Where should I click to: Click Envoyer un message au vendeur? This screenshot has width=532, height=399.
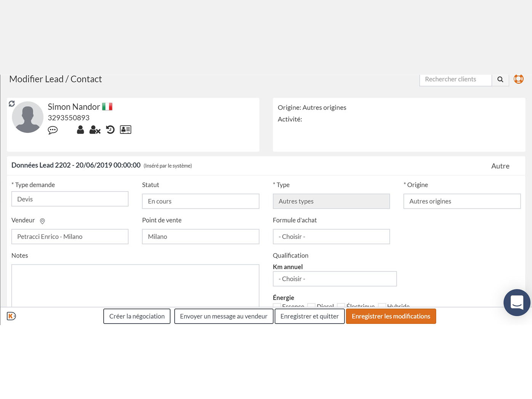(x=224, y=316)
